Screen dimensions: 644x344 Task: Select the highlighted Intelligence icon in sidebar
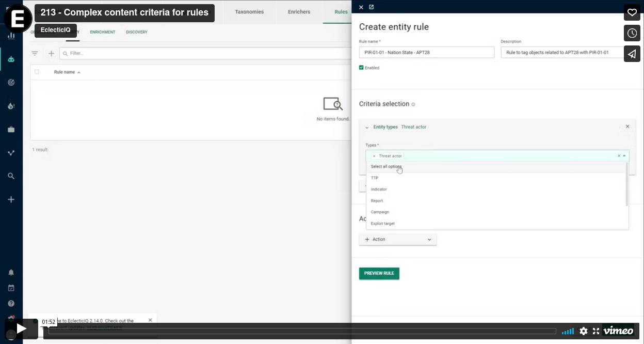pos(11,58)
